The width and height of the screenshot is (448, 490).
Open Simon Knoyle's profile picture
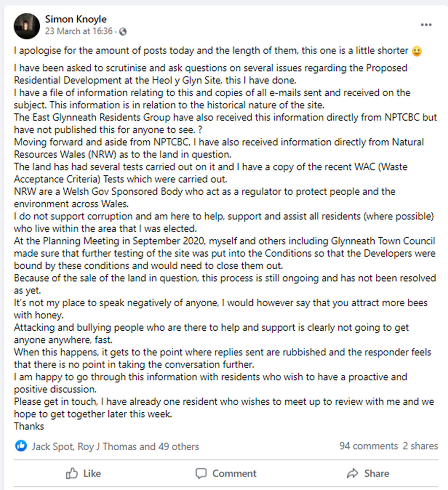27,26
